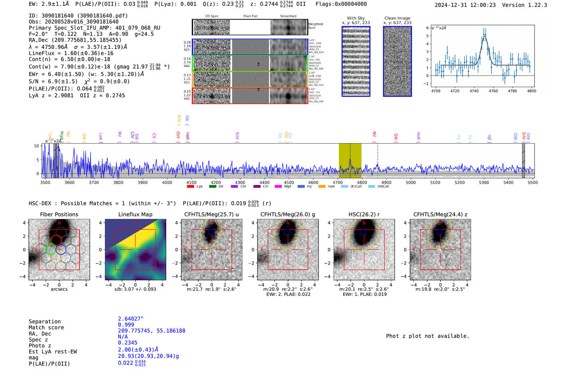Select the green-bordered 2D spectrum fiber row

pos(250,63)
